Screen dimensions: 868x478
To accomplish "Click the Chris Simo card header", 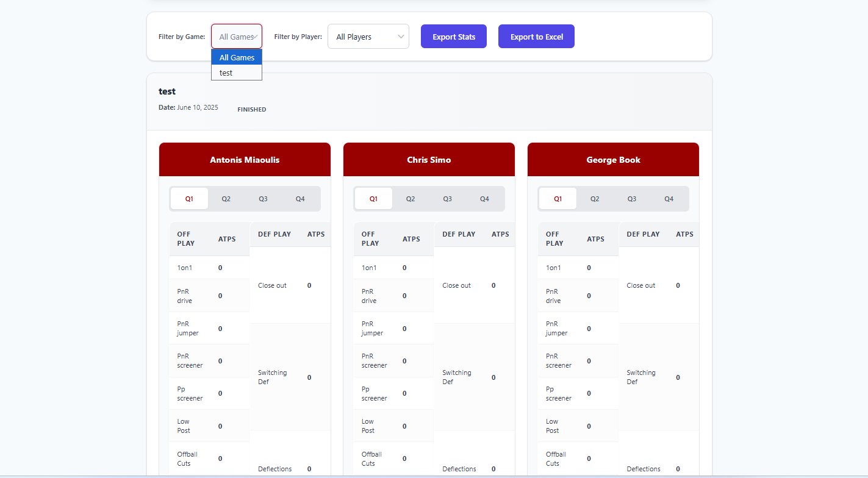I will 429,160.
